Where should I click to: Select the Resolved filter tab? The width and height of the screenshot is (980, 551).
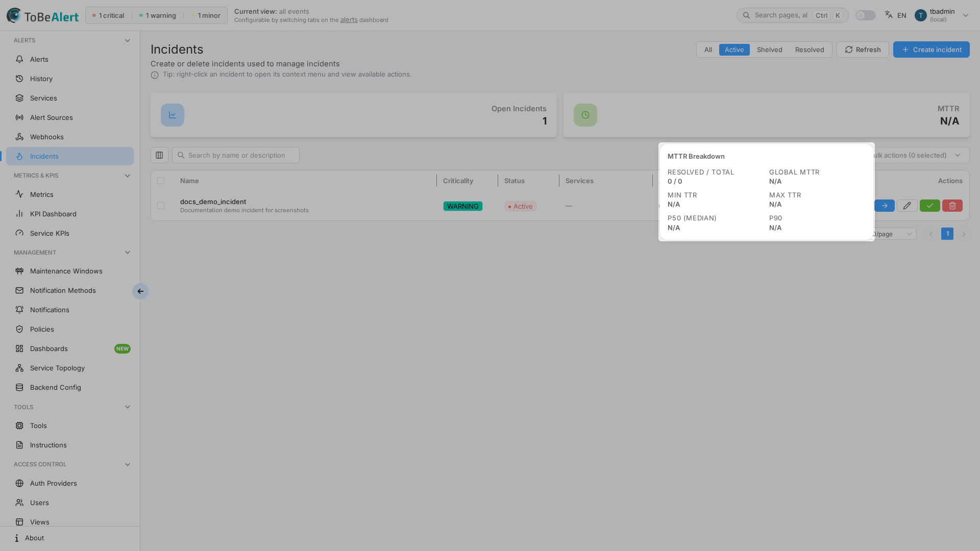(810, 49)
